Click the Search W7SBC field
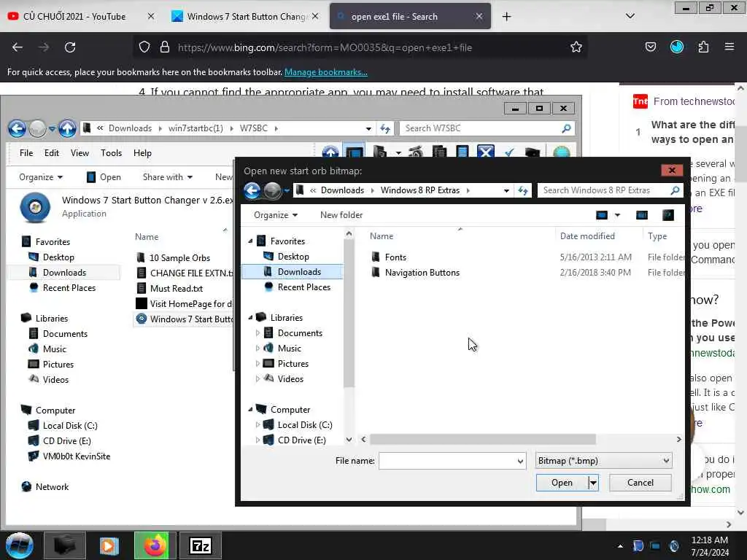Viewport: 747px width, 560px height. (481, 128)
